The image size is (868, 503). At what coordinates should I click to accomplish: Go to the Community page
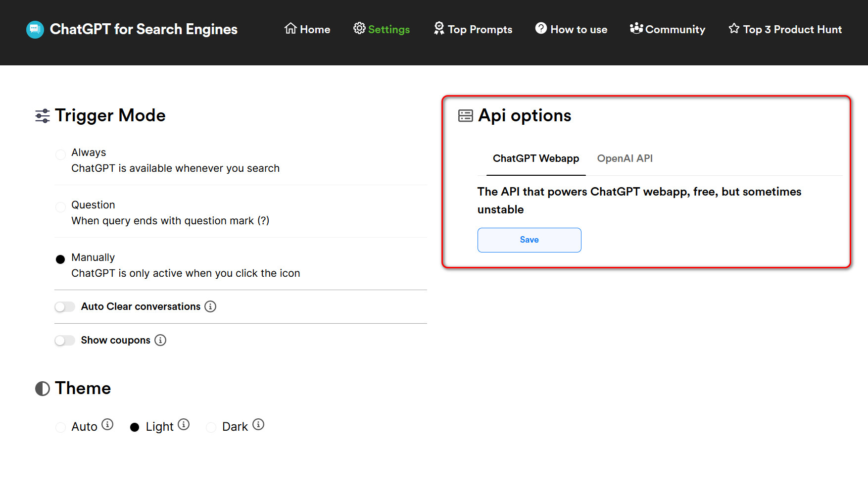(x=668, y=29)
